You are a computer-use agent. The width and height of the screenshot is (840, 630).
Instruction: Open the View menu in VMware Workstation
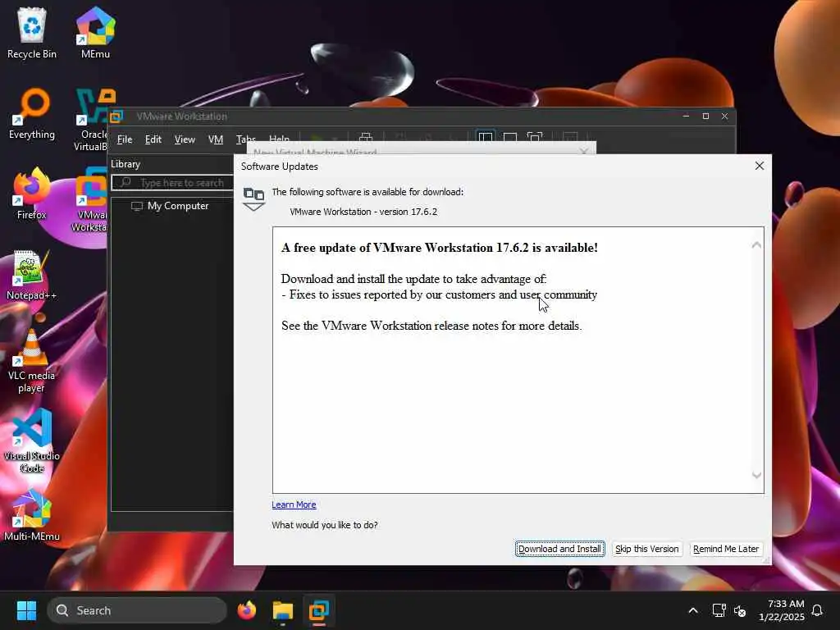(185, 139)
